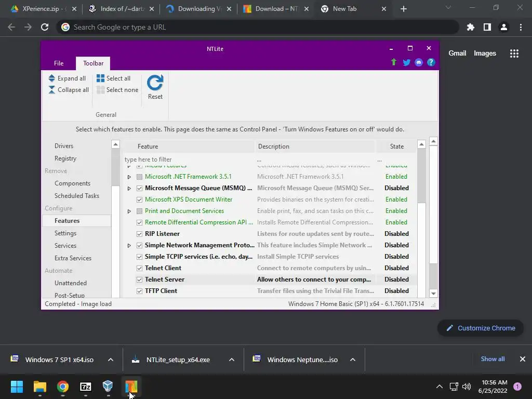Show hidden system tray icons
This screenshot has height=399, width=532.
pyautogui.click(x=440, y=386)
